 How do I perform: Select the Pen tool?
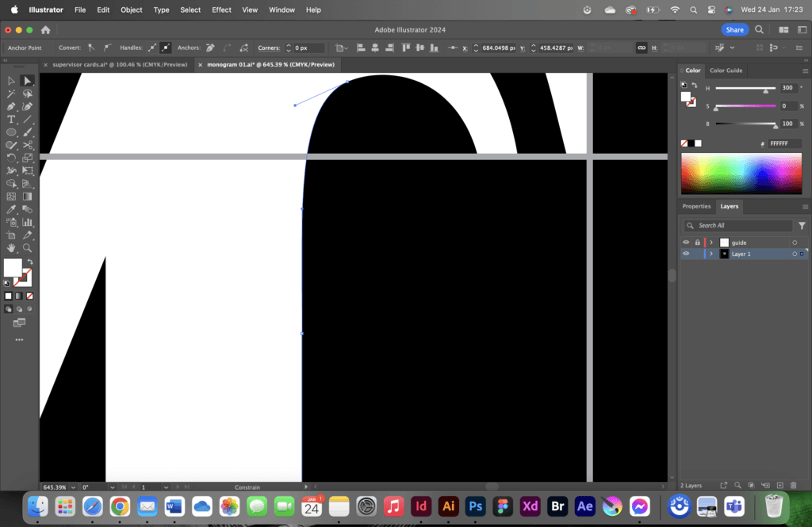click(11, 106)
